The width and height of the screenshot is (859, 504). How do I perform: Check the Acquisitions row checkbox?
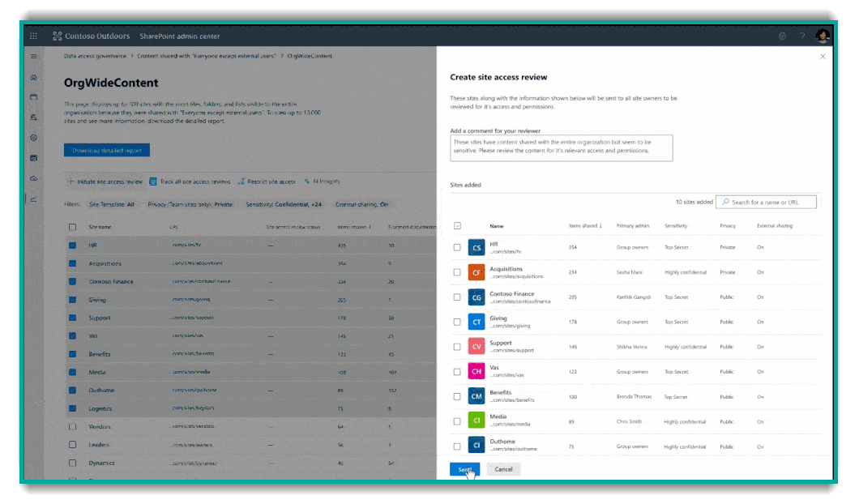pyautogui.click(x=457, y=271)
